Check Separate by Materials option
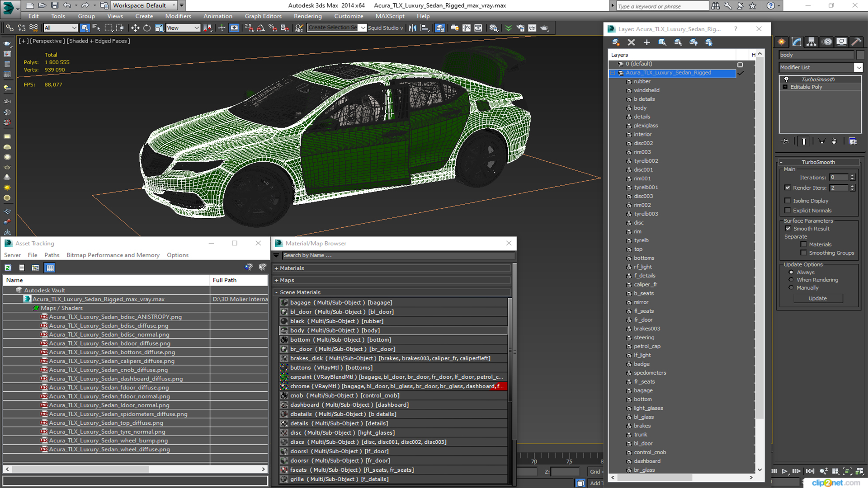 click(x=803, y=244)
